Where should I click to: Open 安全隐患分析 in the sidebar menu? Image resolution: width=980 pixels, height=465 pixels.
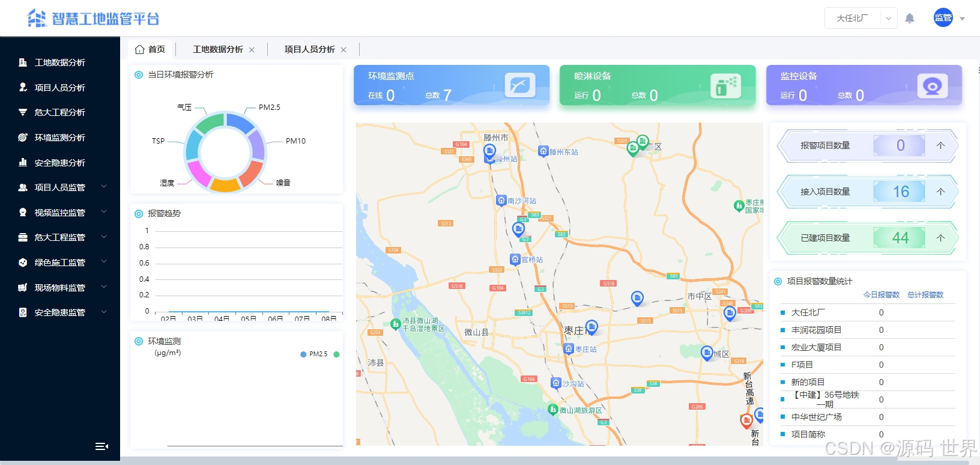coord(60,163)
